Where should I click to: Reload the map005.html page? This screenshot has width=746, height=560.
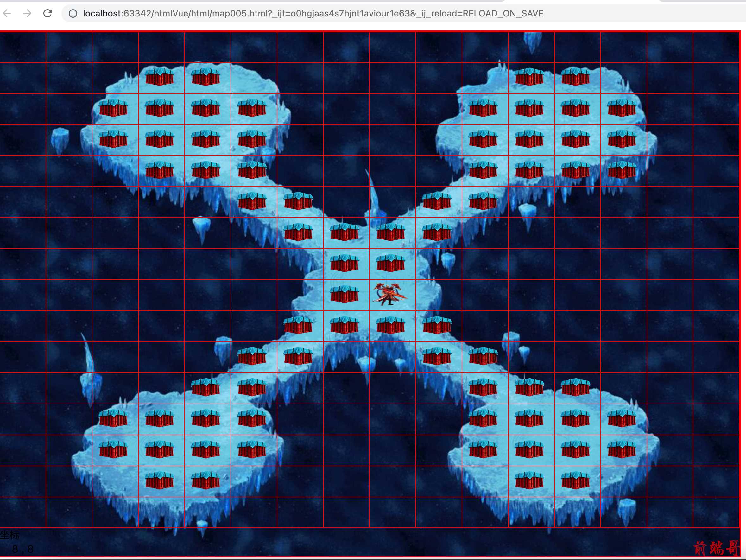(x=47, y=14)
